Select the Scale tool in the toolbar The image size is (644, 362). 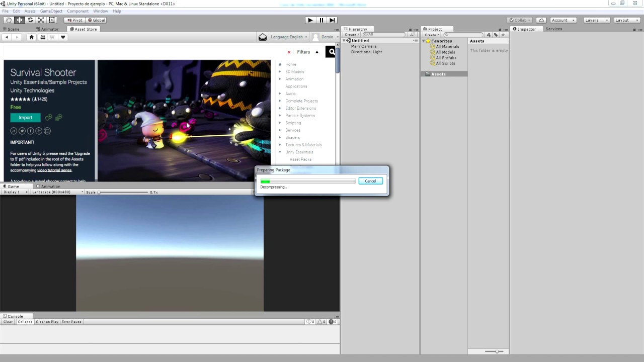coord(41,20)
